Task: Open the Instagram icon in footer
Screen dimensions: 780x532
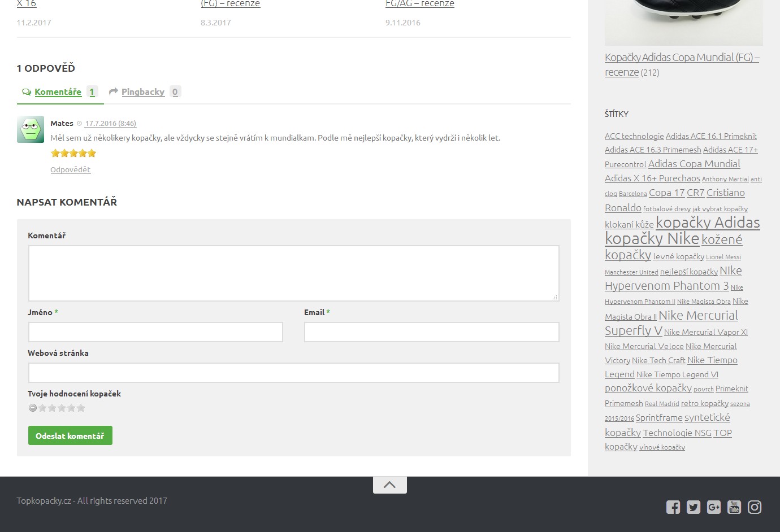Action: (755, 507)
